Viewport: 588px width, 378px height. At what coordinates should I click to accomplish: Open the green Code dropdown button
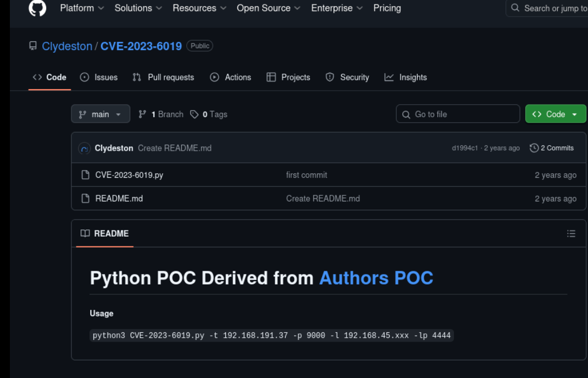[x=555, y=114]
